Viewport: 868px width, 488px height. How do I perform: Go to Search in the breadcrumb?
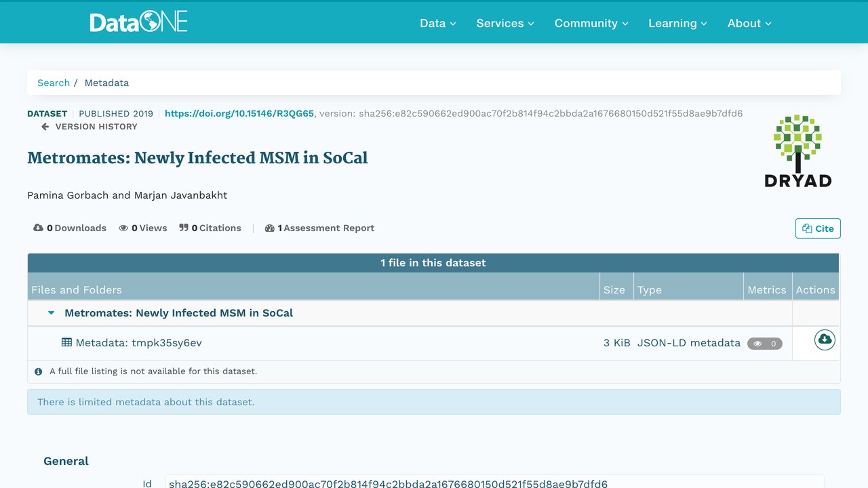pos(54,83)
